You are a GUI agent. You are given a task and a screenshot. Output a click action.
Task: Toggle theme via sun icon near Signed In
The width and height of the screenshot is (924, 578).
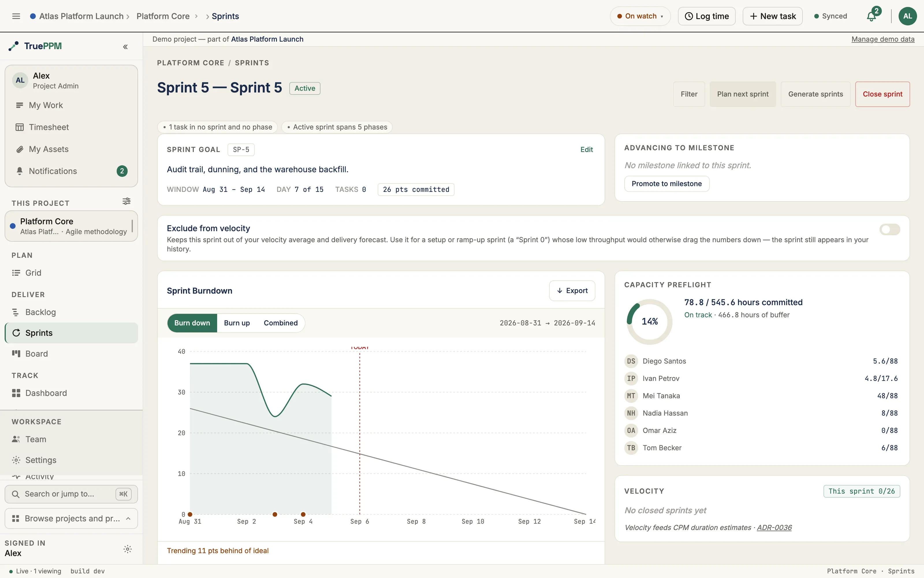click(x=128, y=549)
